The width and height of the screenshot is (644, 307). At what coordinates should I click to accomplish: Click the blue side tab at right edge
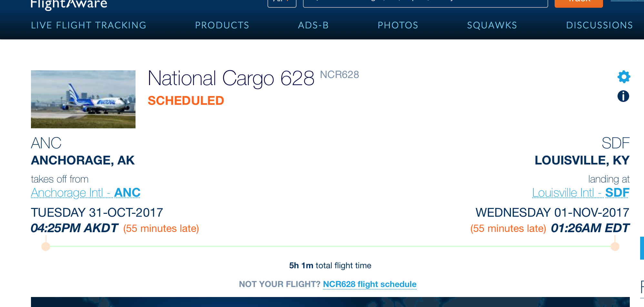(642, 248)
